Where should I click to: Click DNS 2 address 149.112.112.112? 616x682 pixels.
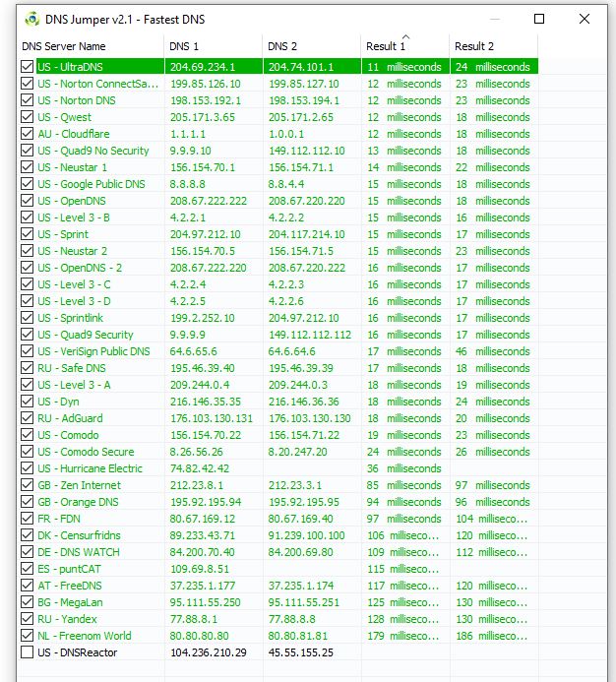tap(310, 335)
